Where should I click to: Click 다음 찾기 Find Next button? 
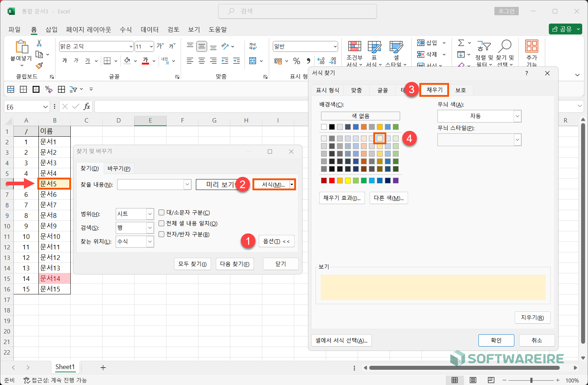coord(235,264)
